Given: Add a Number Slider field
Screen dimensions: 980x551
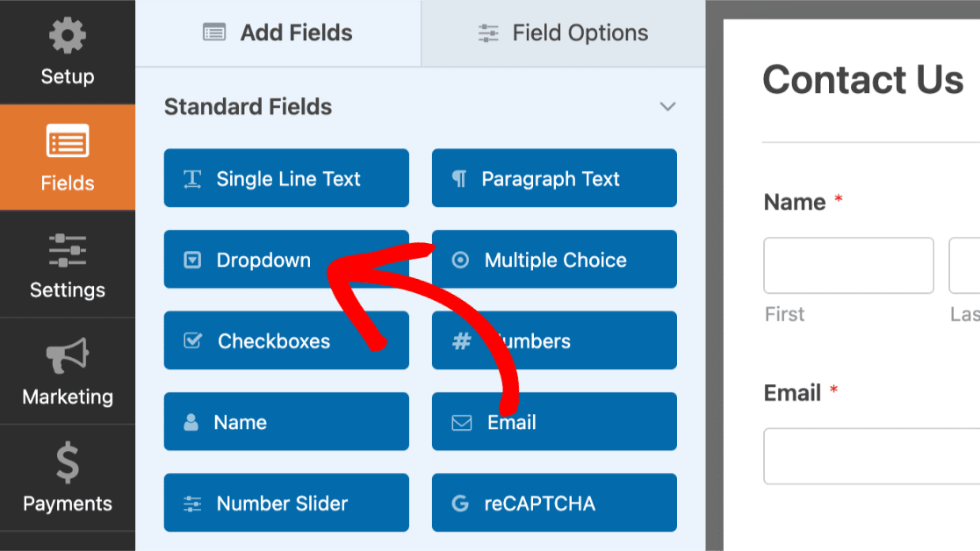Looking at the screenshot, I should coord(286,502).
